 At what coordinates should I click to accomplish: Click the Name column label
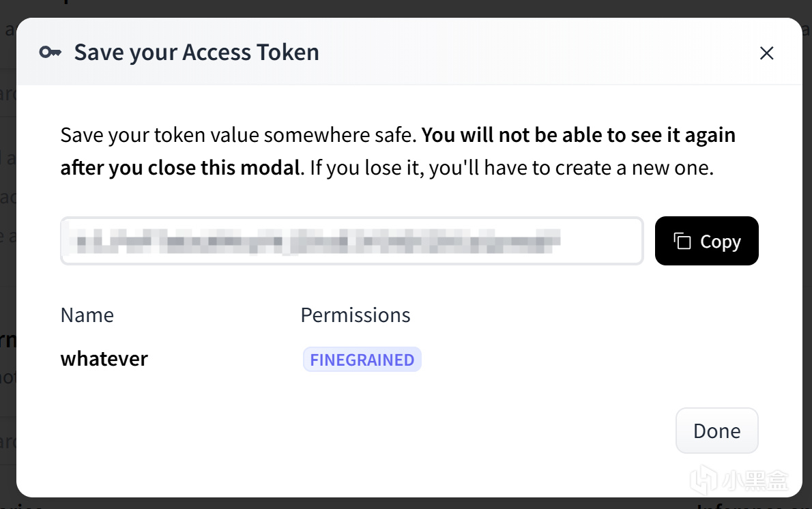point(87,315)
